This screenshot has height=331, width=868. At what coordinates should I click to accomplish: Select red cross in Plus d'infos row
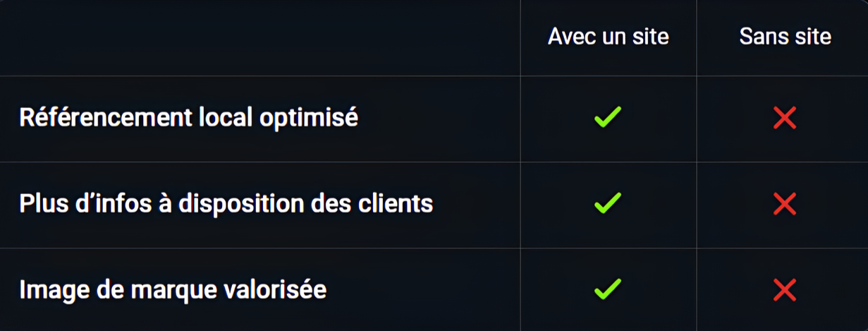tap(785, 205)
